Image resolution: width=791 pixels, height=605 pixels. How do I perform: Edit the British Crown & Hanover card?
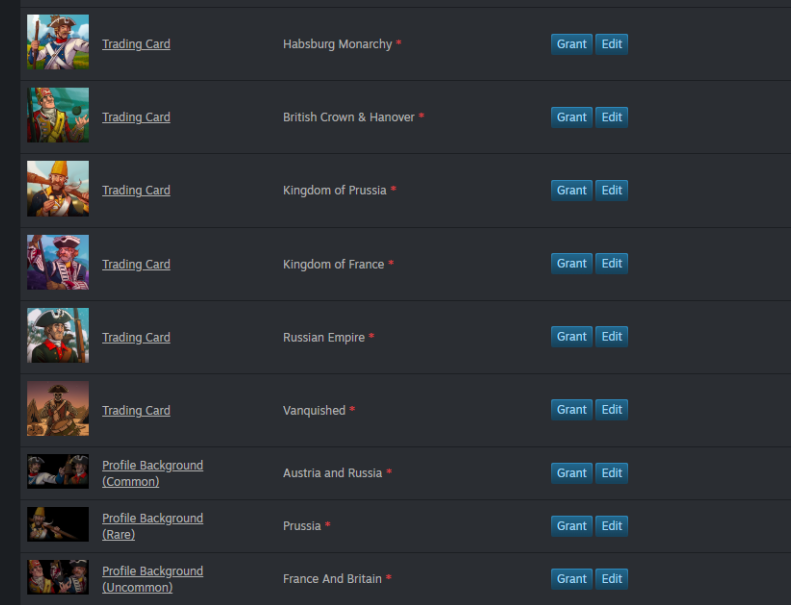[x=612, y=117]
